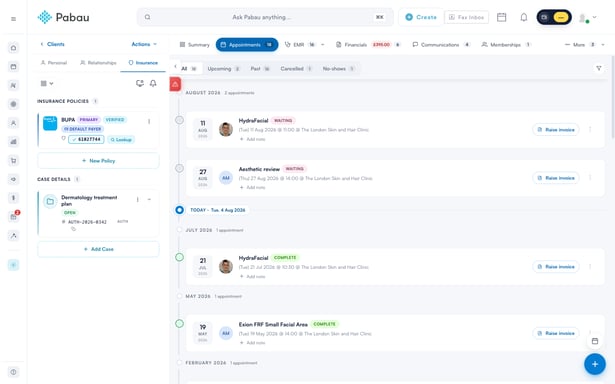
Task: Click New Policy button
Action: tap(98, 161)
